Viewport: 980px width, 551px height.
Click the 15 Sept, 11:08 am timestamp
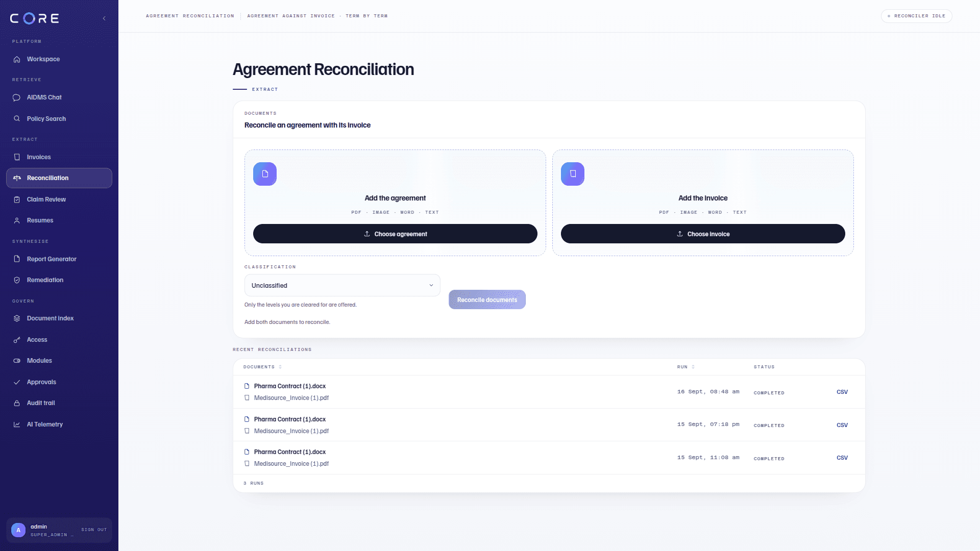coord(708,458)
